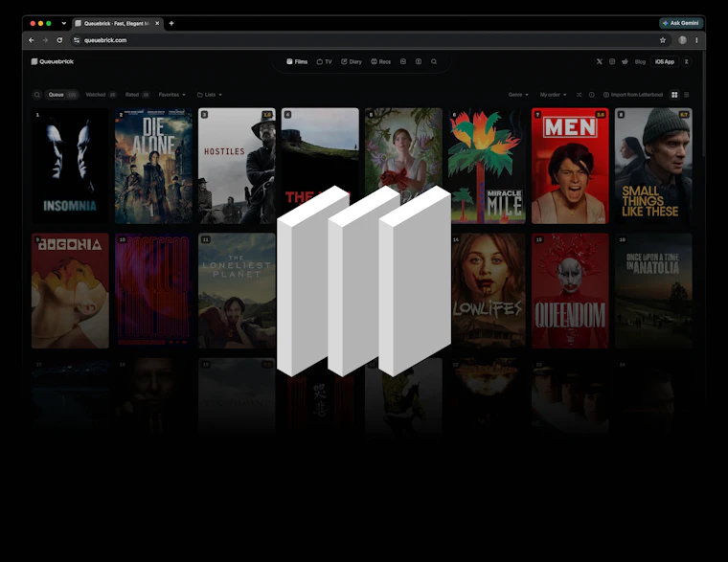728x562 pixels.
Task: Open the Recs tab
Action: pyautogui.click(x=380, y=61)
